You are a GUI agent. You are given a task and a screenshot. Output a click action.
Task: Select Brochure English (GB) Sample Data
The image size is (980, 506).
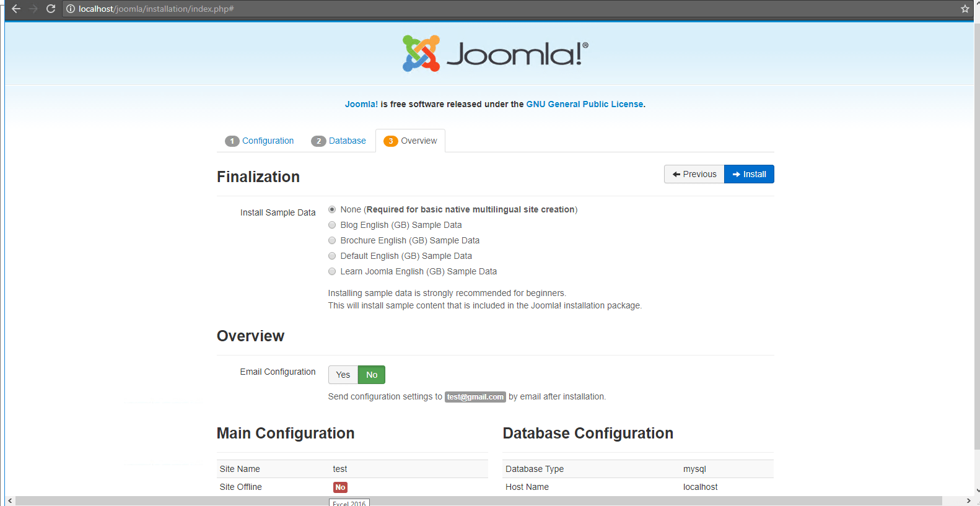332,240
